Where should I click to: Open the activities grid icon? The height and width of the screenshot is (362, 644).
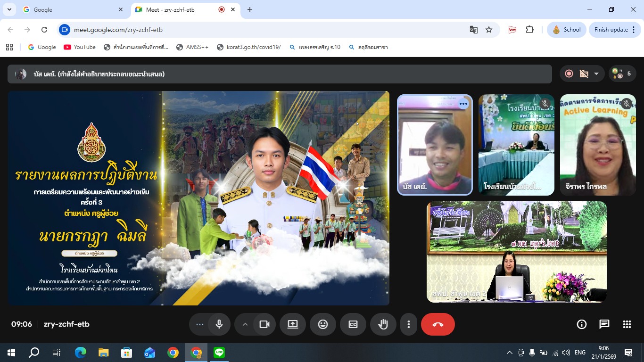627,324
